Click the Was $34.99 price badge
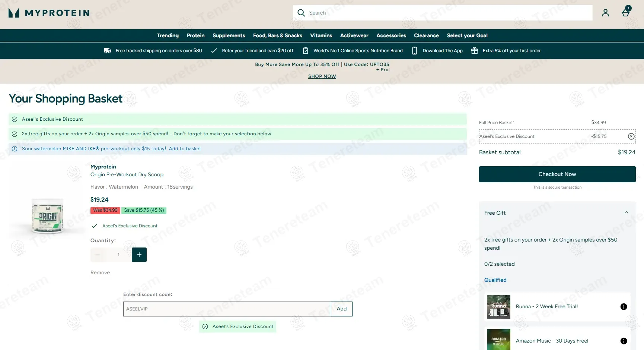This screenshot has width=644, height=350. click(105, 210)
